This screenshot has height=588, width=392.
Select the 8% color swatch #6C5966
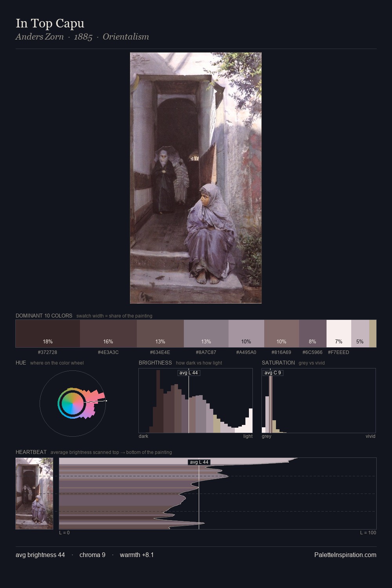(312, 334)
